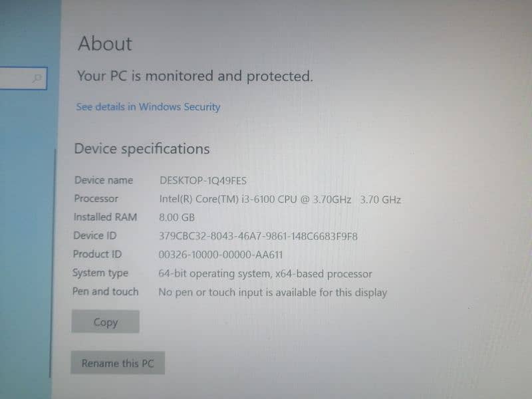The height and width of the screenshot is (399, 532).
Task: Click the About page heading
Action: [105, 44]
